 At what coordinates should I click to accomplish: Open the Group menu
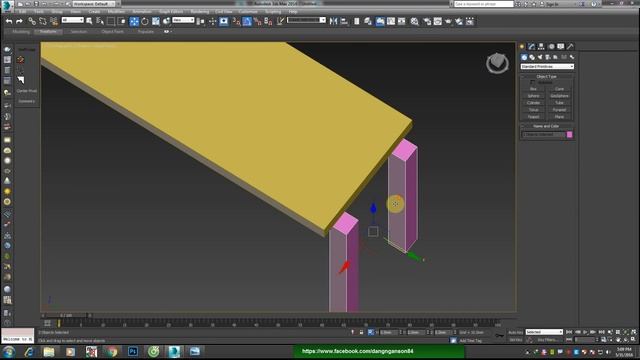point(57,11)
